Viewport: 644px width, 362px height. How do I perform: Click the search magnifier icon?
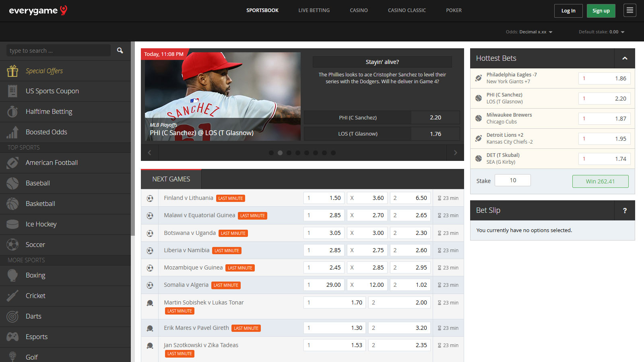click(x=120, y=50)
